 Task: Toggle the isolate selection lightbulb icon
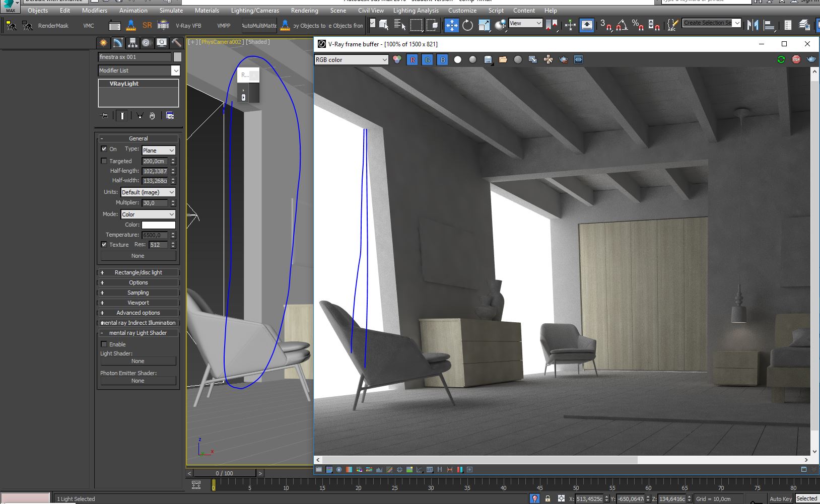pyautogui.click(x=535, y=498)
